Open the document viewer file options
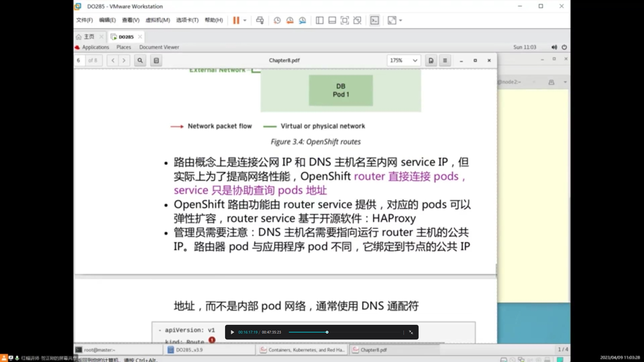This screenshot has height=362, width=644. [431, 60]
